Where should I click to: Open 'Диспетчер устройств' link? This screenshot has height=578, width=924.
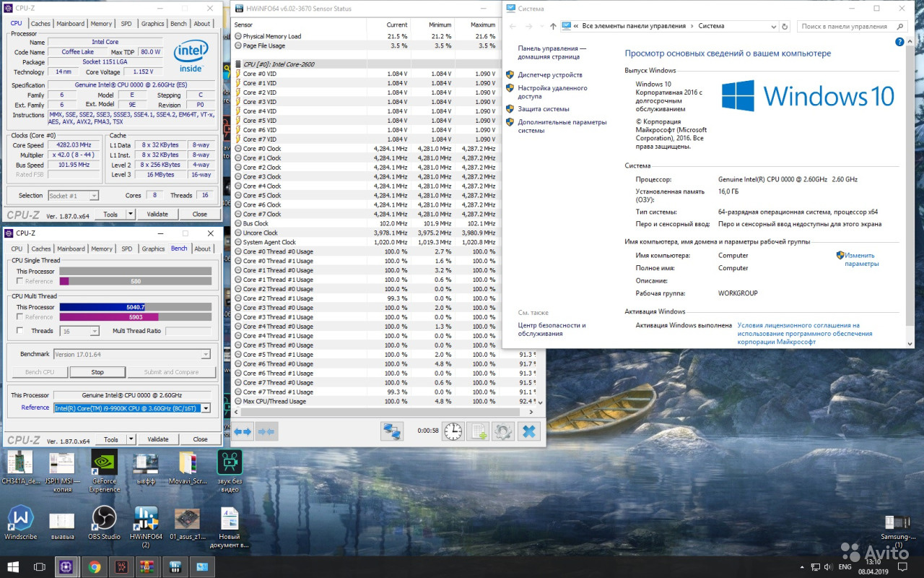(x=550, y=74)
